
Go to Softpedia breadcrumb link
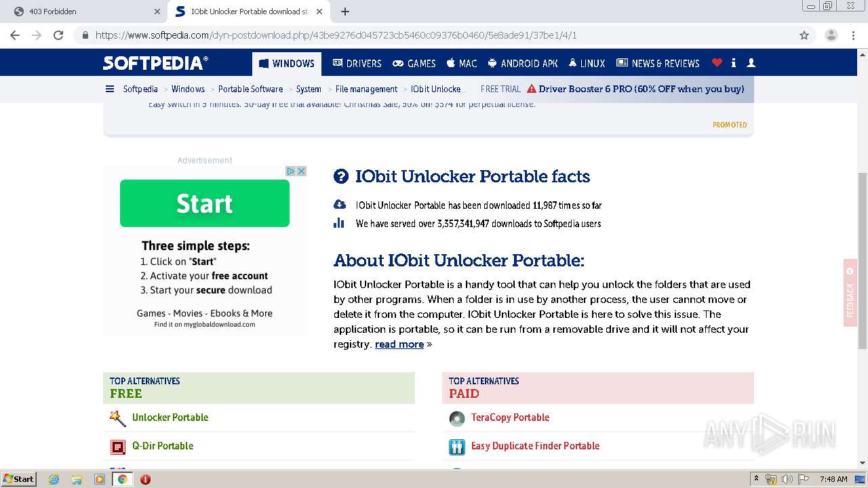(x=140, y=89)
